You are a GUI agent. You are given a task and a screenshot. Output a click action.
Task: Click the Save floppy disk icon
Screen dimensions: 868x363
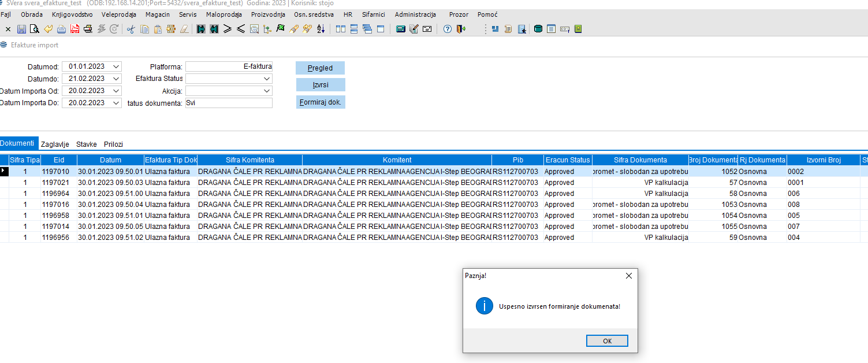21,29
